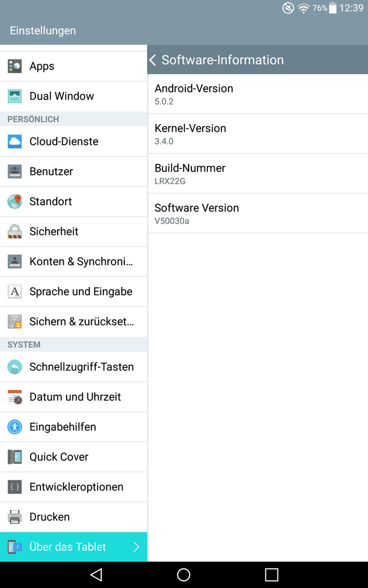Viewport: 368px width, 588px height.
Task: Tap the Build-Nummer entry
Action: [x=257, y=174]
